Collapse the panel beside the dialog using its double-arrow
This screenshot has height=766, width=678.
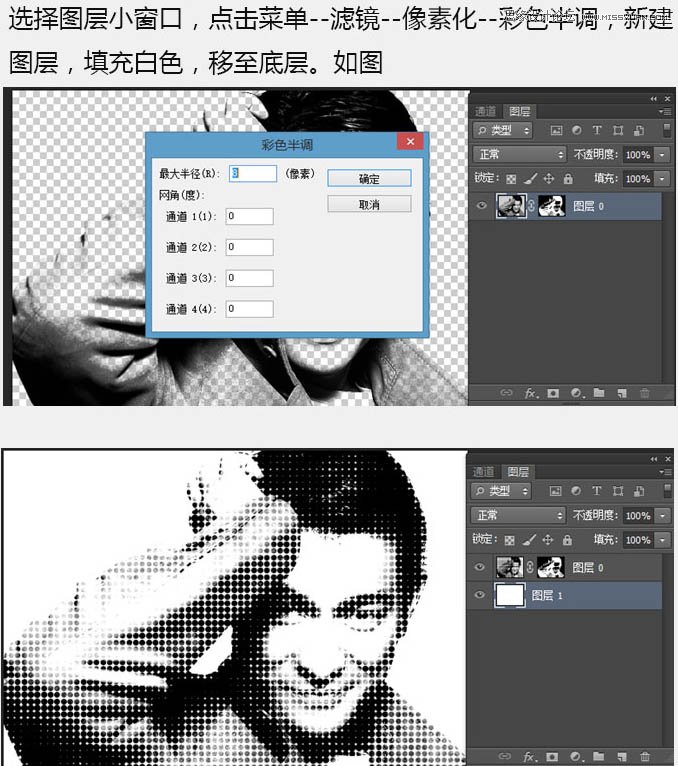point(654,99)
